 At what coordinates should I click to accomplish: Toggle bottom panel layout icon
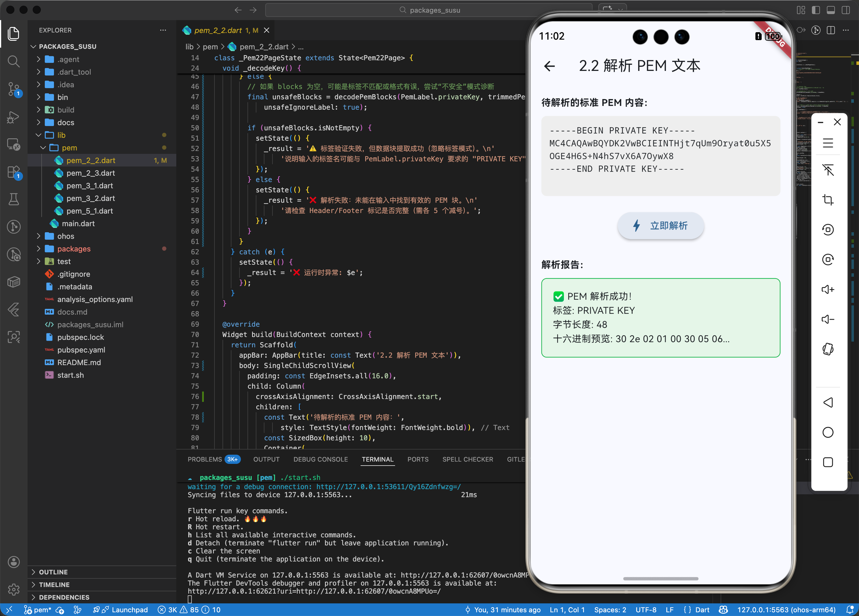coord(831,10)
